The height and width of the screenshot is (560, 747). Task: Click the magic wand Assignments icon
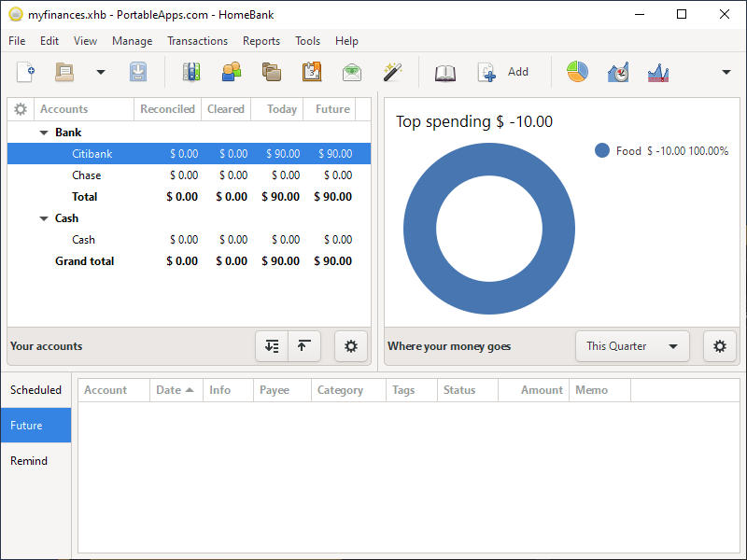click(x=392, y=72)
